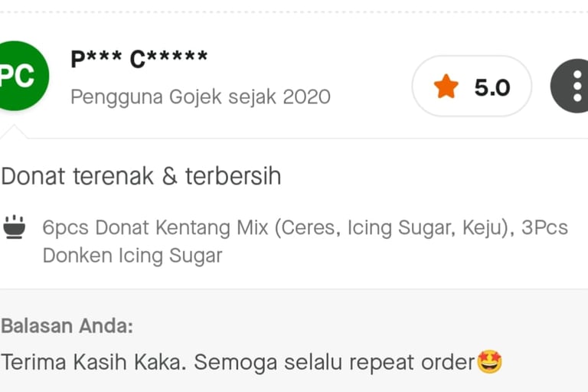Click the bowl icon beside ordered items
Screen dimensions: 588x392
[15, 227]
